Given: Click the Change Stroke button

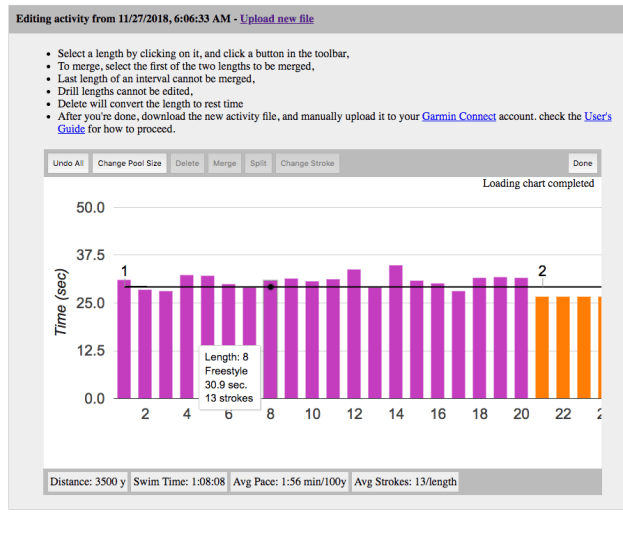Looking at the screenshot, I should [308, 163].
